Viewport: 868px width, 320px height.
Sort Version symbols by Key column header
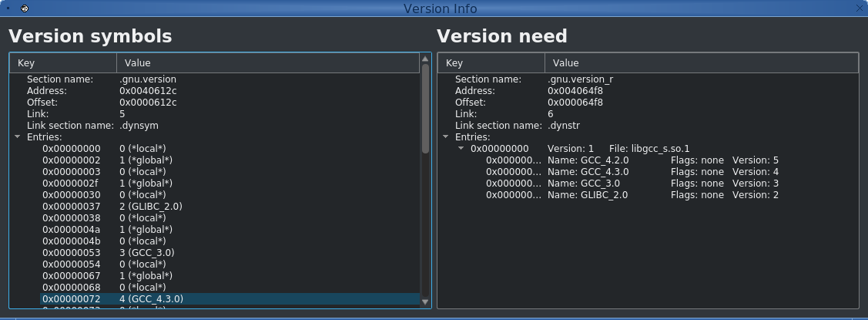pyautogui.click(x=63, y=63)
